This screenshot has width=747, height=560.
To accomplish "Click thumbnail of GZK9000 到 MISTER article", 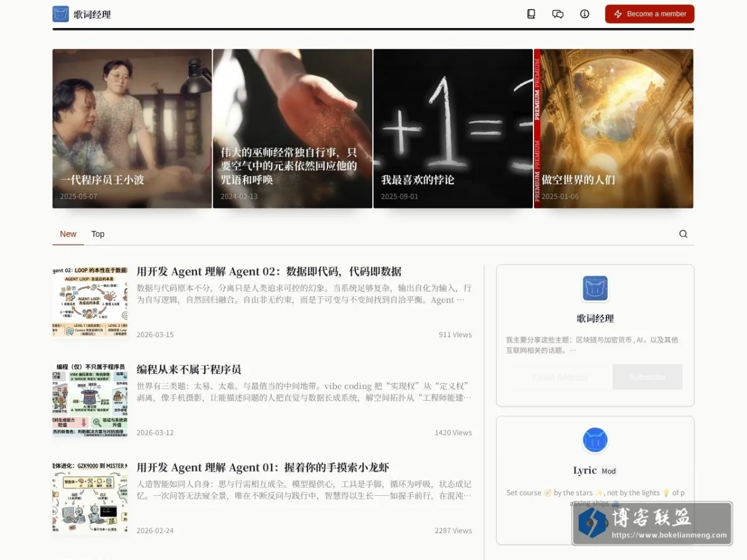I will [90, 498].
